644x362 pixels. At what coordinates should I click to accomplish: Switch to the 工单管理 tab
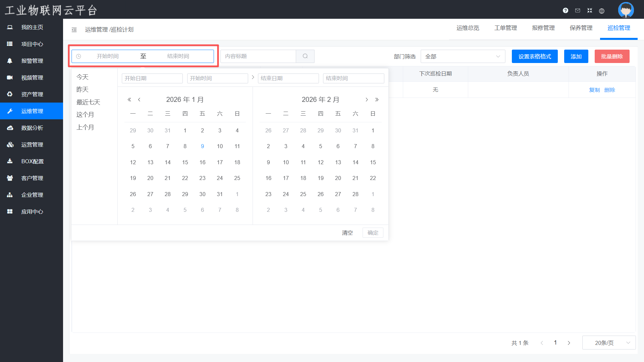(505, 28)
